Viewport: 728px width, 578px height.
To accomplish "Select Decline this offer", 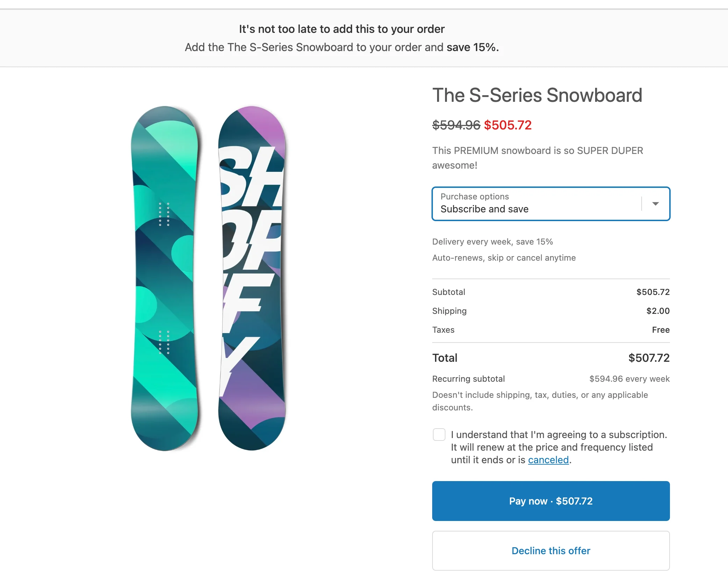I will point(551,550).
